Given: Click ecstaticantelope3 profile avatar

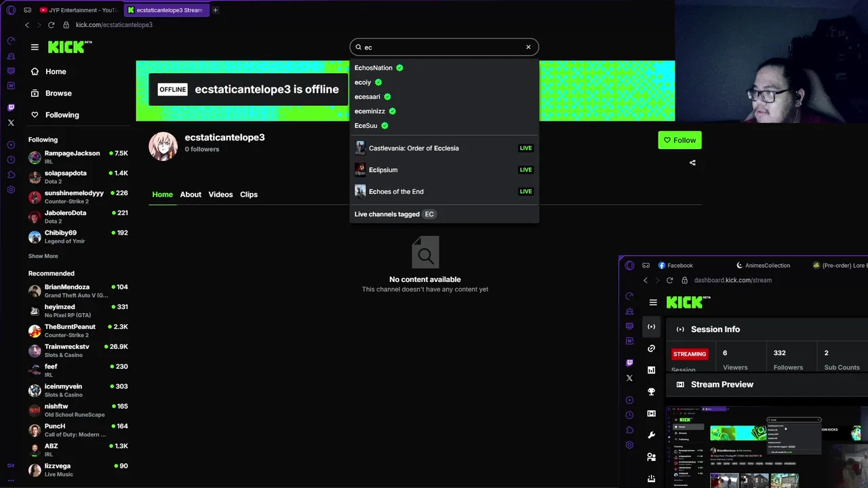Looking at the screenshot, I should click(163, 146).
